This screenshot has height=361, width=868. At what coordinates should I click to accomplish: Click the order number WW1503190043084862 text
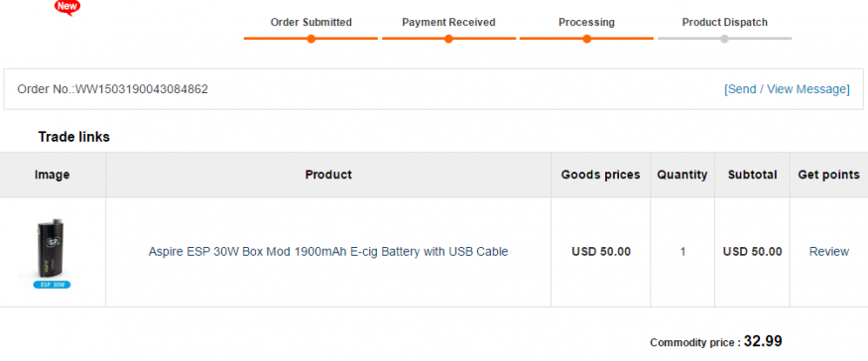point(142,89)
